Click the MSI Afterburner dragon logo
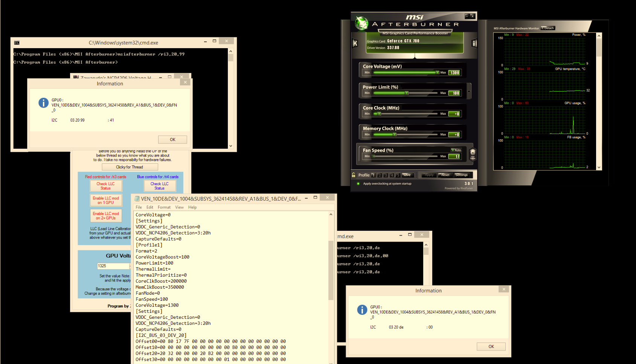The height and width of the screenshot is (364, 636). 362,23
